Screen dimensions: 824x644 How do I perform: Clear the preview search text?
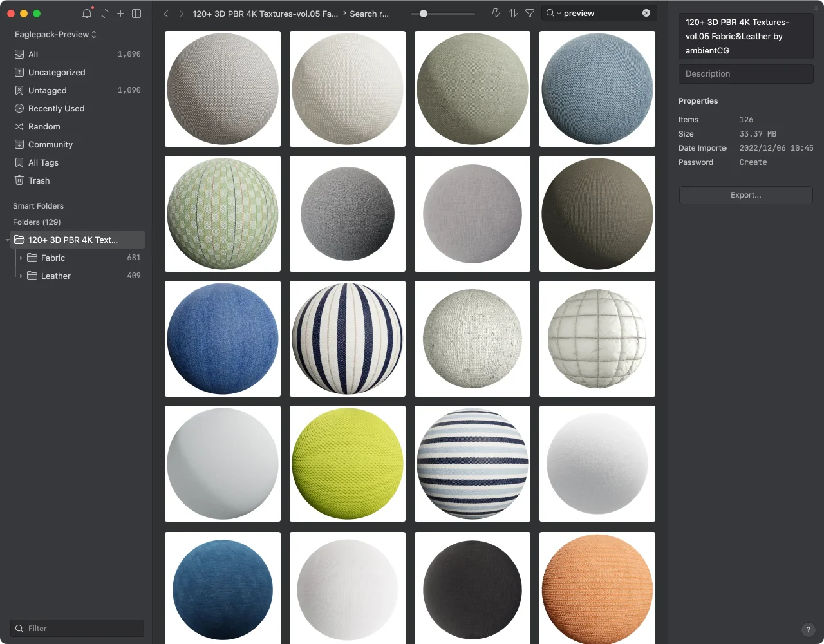[646, 13]
